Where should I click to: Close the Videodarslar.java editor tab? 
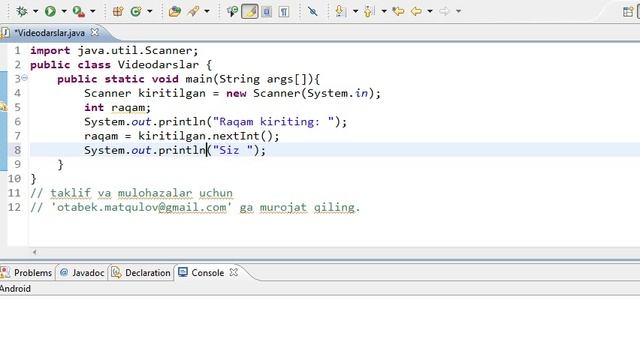coord(95,32)
